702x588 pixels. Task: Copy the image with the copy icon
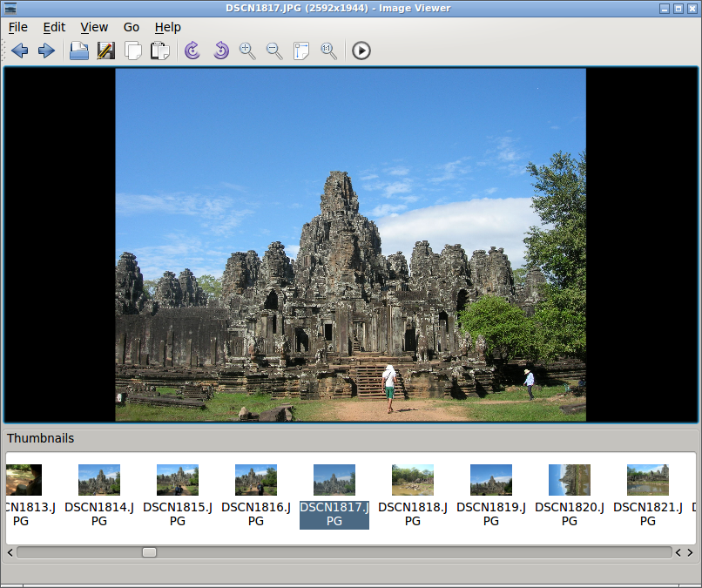[133, 51]
